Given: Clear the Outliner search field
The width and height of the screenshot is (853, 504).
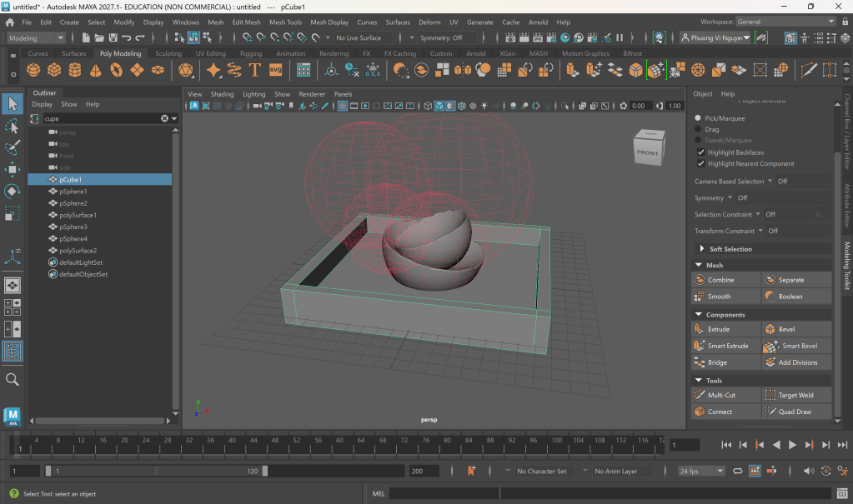Looking at the screenshot, I should 164,118.
